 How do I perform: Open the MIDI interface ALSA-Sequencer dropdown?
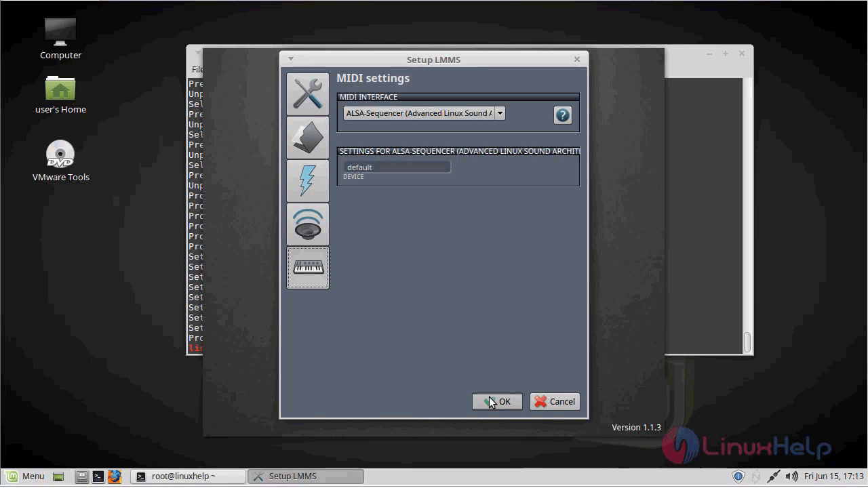pos(424,113)
